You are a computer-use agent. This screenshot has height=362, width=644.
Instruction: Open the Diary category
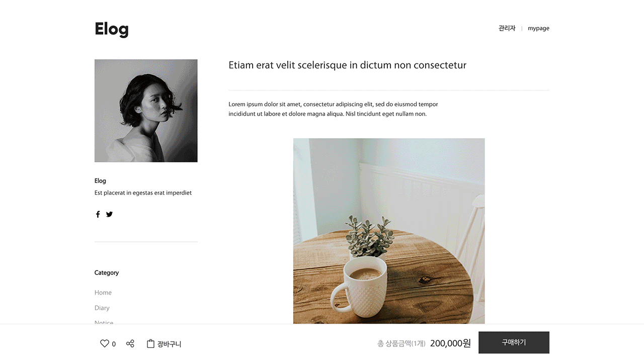[102, 308]
